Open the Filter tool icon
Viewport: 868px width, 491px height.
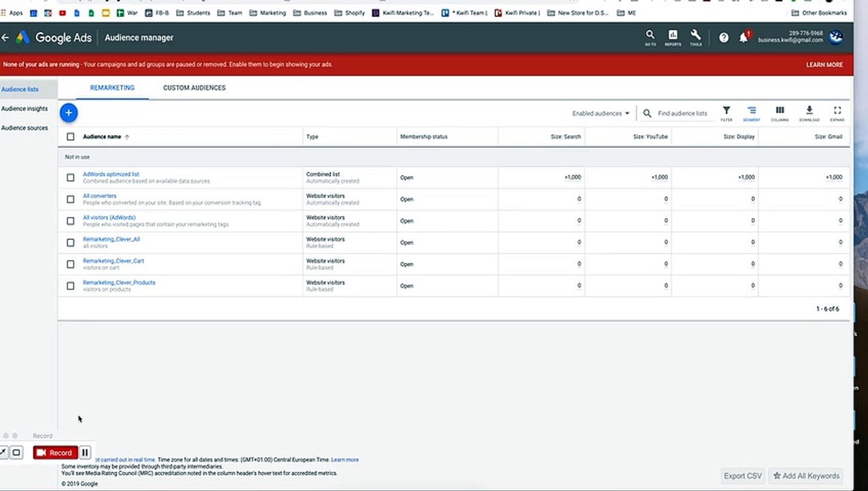(x=726, y=113)
